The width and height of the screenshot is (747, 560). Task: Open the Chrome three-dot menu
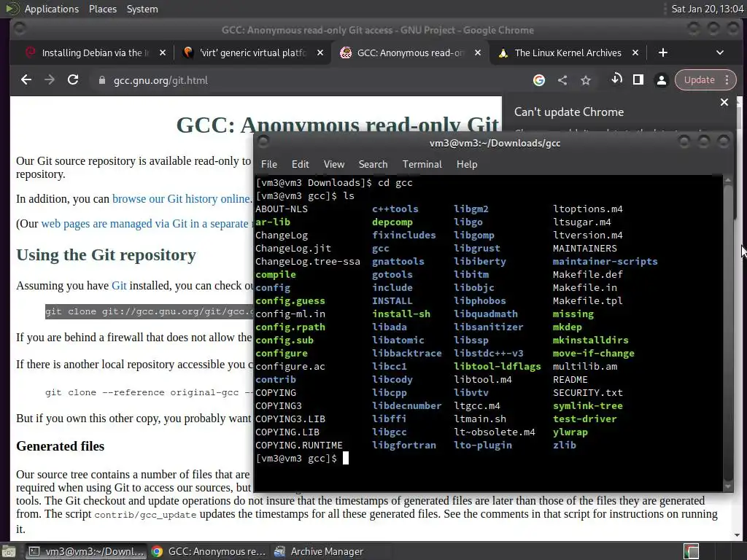pyautogui.click(x=727, y=80)
